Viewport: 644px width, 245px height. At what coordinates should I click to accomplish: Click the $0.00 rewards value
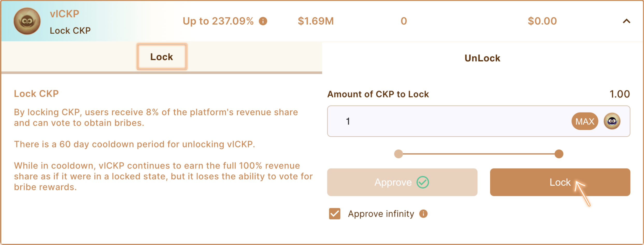[542, 21]
